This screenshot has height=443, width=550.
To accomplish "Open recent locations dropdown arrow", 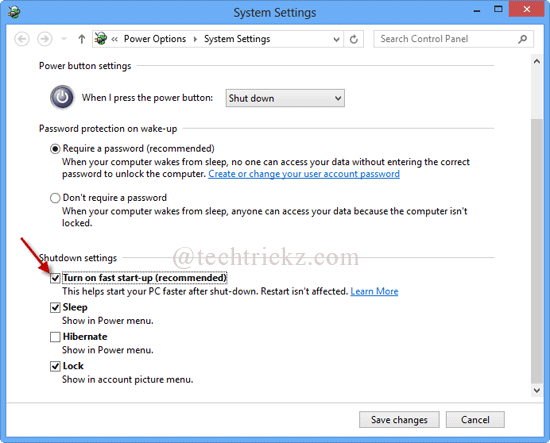I will [x=64, y=39].
